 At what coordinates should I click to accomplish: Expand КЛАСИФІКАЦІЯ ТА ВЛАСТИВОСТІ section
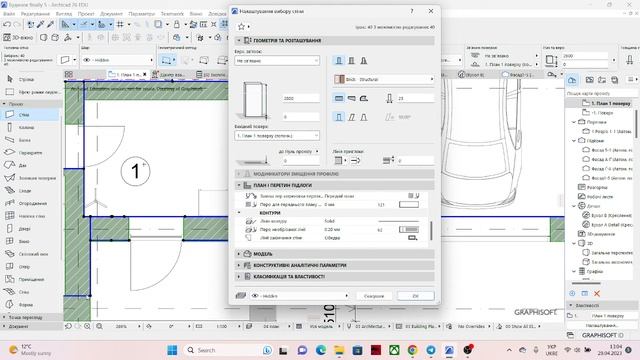point(335,276)
